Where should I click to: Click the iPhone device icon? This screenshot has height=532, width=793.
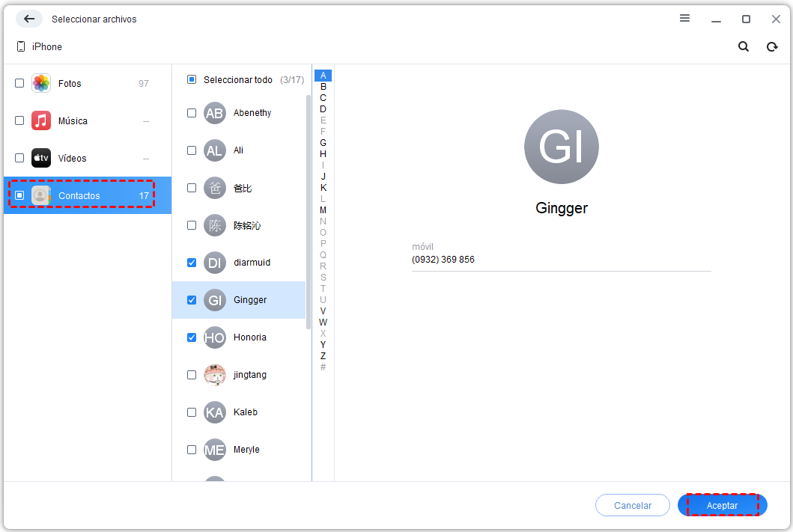click(x=21, y=46)
